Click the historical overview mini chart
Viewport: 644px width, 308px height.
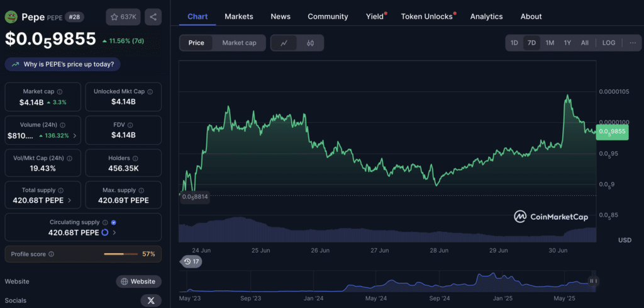pos(387,282)
